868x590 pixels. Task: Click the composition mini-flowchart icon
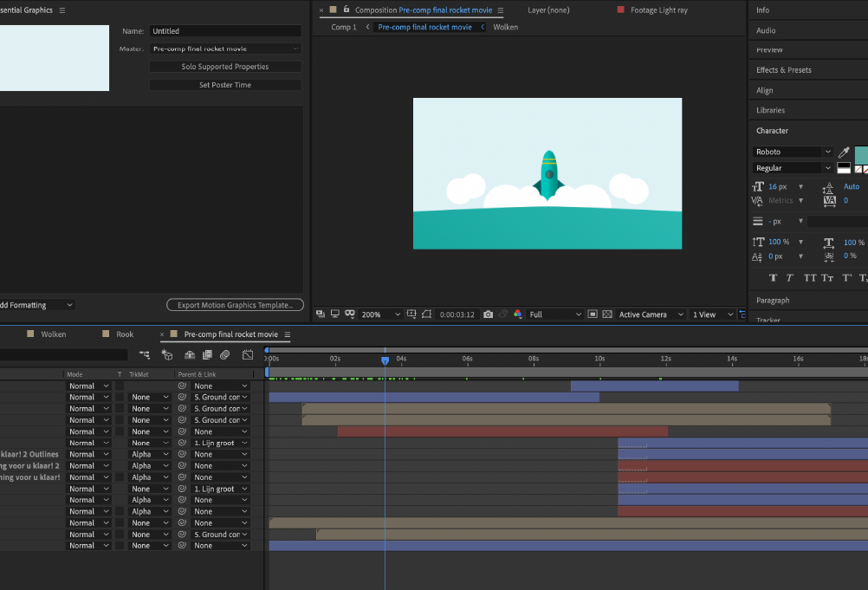tap(145, 354)
